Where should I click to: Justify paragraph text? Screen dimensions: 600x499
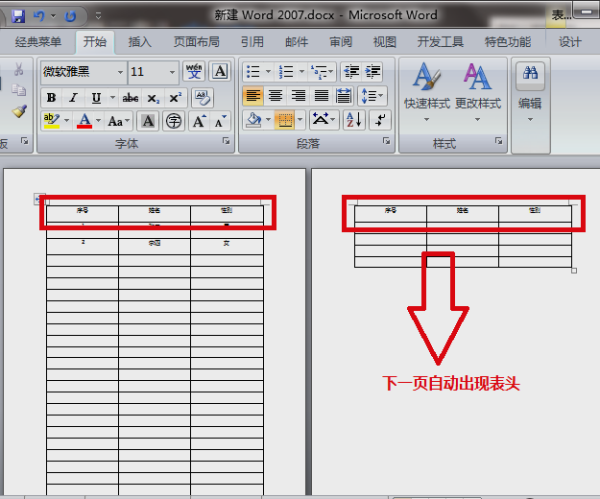pos(321,96)
